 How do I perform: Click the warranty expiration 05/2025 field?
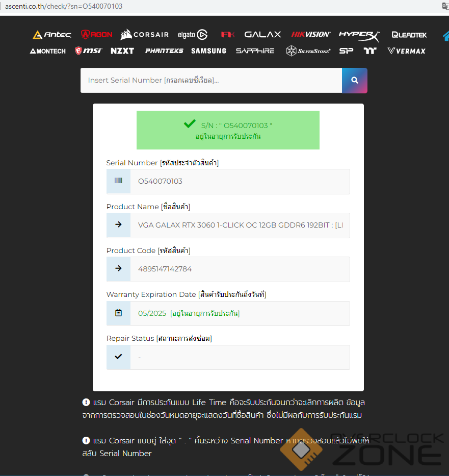click(x=240, y=313)
